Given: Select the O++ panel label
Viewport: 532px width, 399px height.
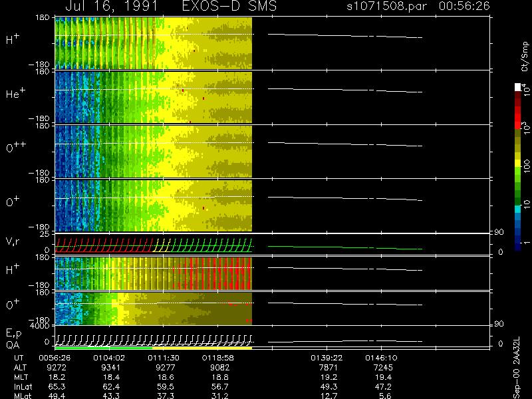Looking at the screenshot, I should pos(15,147).
